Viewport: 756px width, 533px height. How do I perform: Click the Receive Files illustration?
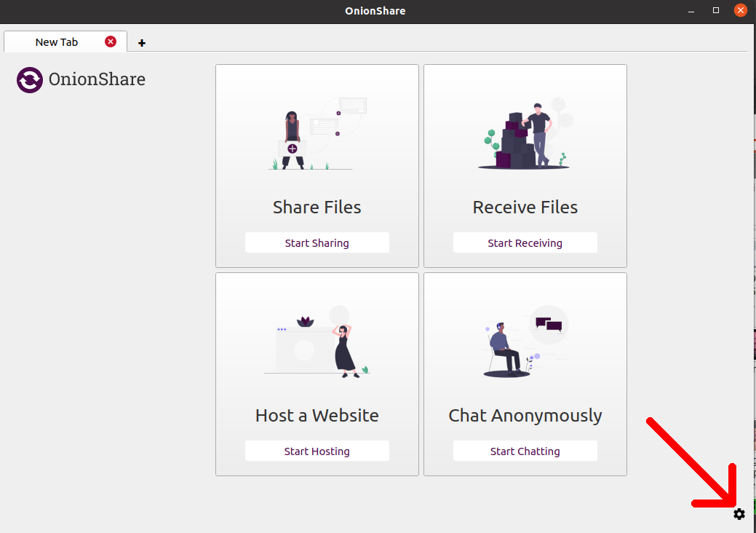pyautogui.click(x=525, y=133)
